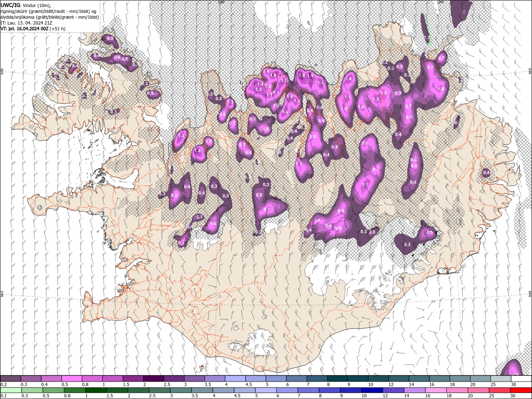The image size is (532, 399).
Task: Click the 'rigning/skúrir' legend description line
Action: point(49,11)
